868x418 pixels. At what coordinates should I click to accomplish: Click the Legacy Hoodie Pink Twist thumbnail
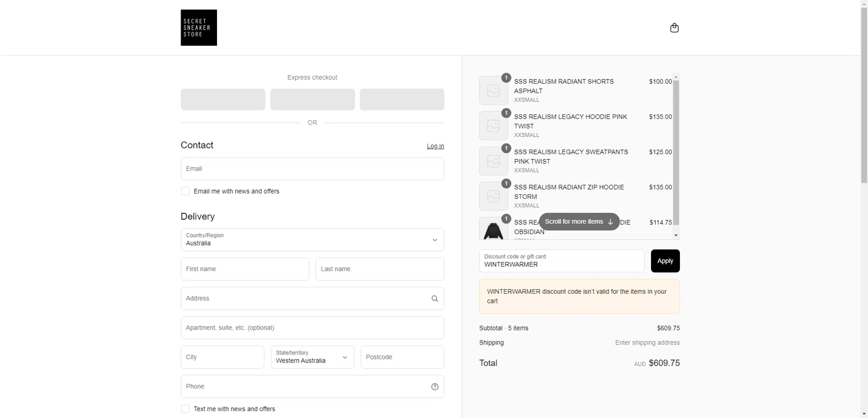[x=494, y=125]
